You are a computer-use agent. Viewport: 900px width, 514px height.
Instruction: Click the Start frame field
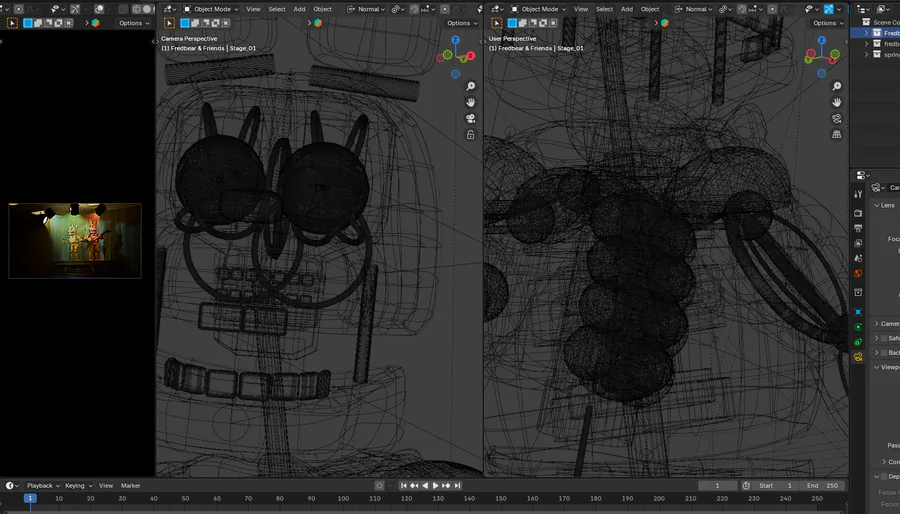coord(775,485)
